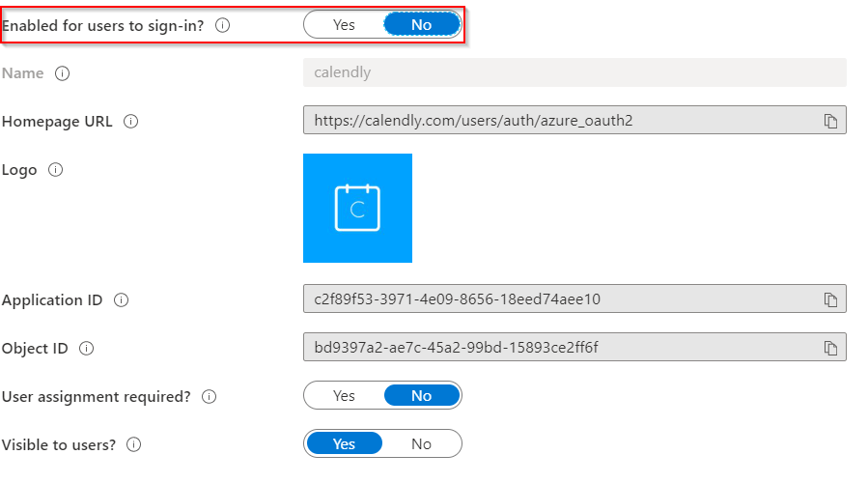The width and height of the screenshot is (868, 483).
Task: Set Enabled for users to sign-in to Yes
Action: pos(344,25)
